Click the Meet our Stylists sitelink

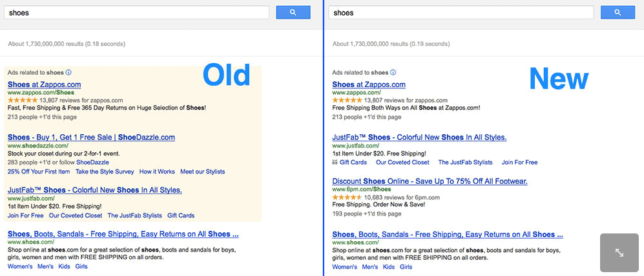click(x=202, y=172)
